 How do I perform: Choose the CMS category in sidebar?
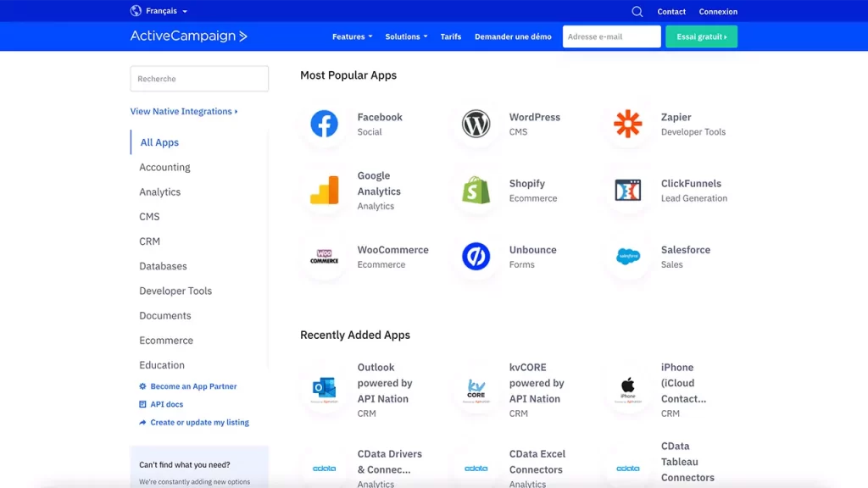[149, 216]
